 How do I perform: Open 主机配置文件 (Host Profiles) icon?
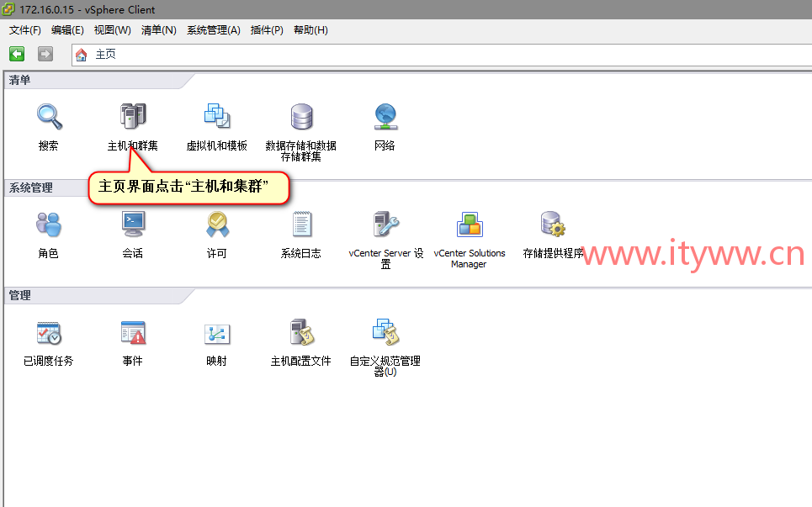click(x=301, y=332)
